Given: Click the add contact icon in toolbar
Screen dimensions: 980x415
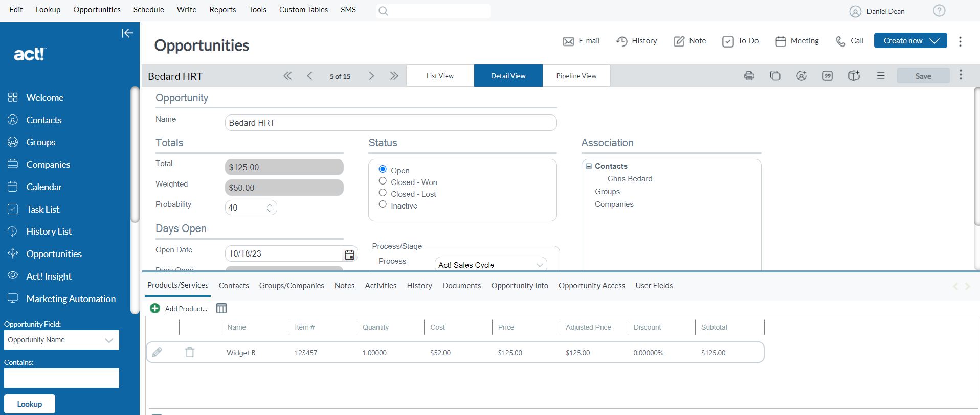Looking at the screenshot, I should 801,76.
